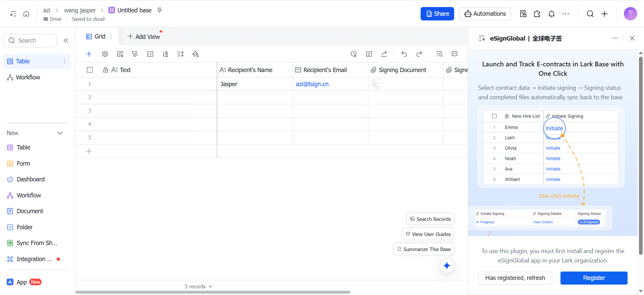Screen dimensions: 644x295
Task: Pin the Untitled base
Action: coord(160,10)
